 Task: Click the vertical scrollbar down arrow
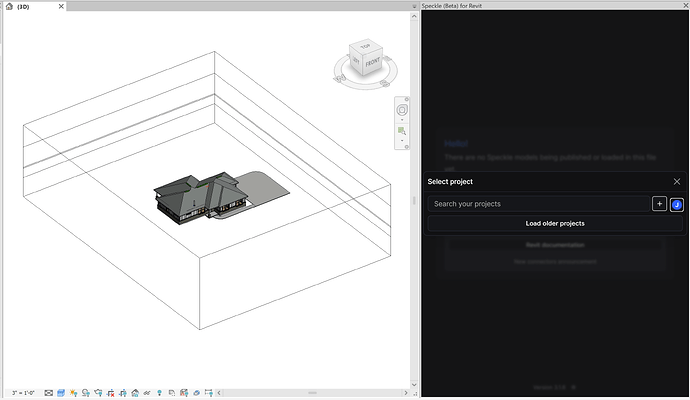point(414,385)
